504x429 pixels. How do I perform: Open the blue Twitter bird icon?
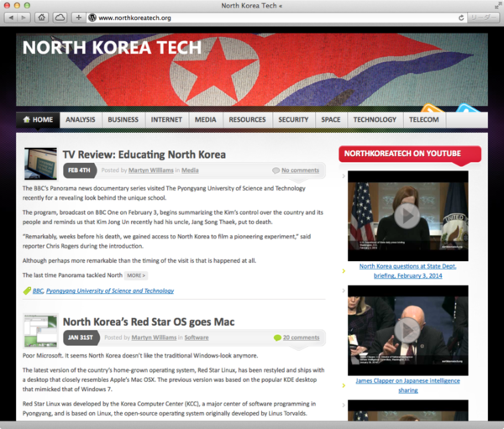pyautogui.click(x=468, y=108)
